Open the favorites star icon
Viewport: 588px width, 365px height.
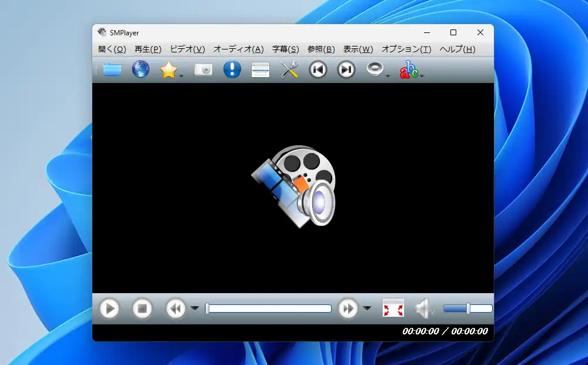169,69
